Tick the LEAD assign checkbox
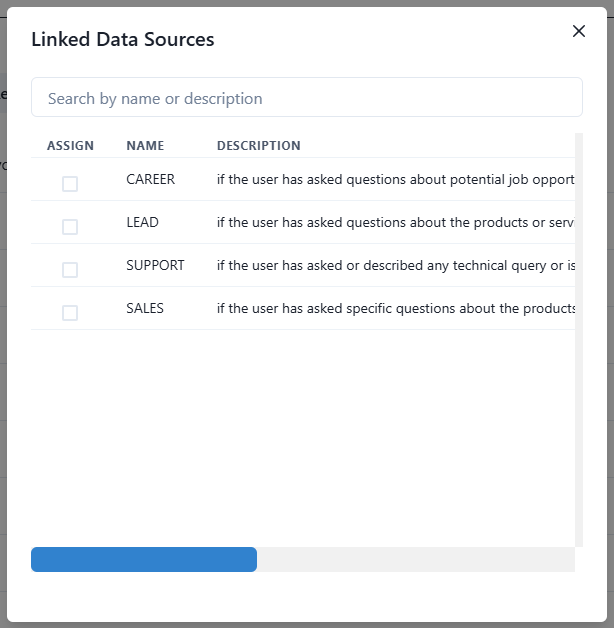The height and width of the screenshot is (628, 614). (70, 227)
